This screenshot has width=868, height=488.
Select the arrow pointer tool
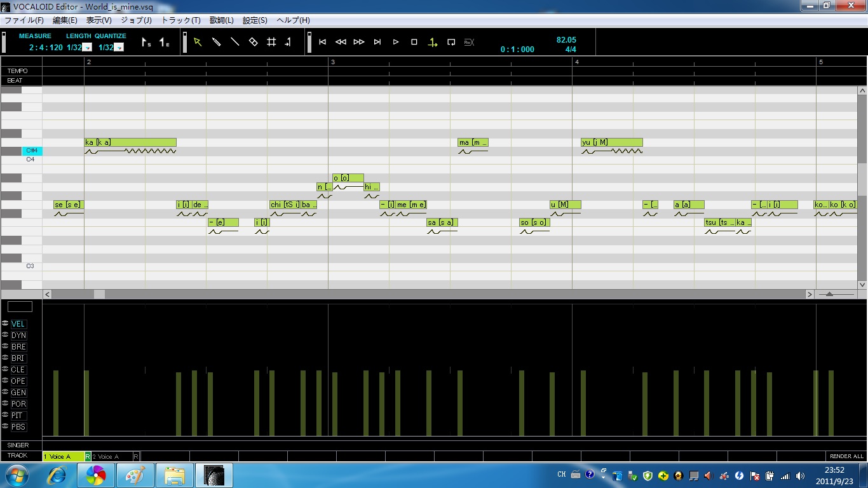click(198, 42)
